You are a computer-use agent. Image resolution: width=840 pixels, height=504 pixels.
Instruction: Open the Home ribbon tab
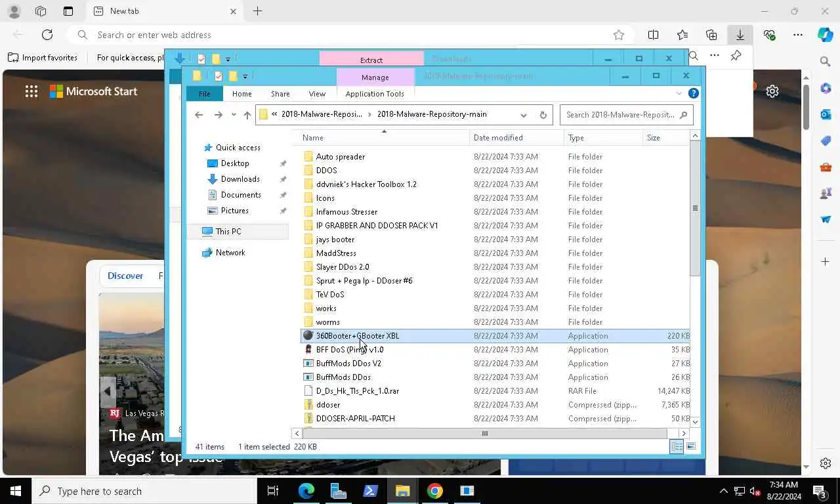click(241, 94)
